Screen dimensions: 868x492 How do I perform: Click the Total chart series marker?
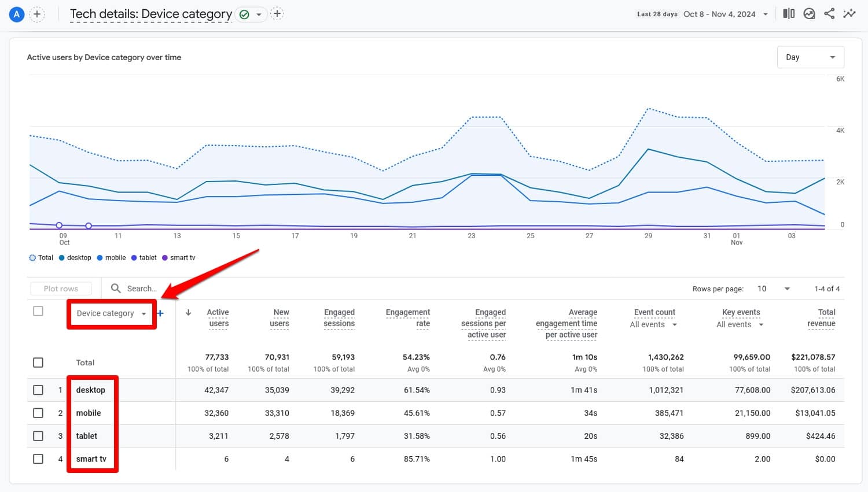click(33, 257)
